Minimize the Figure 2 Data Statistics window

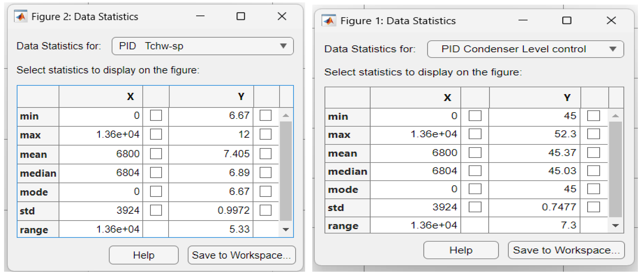[200, 16]
